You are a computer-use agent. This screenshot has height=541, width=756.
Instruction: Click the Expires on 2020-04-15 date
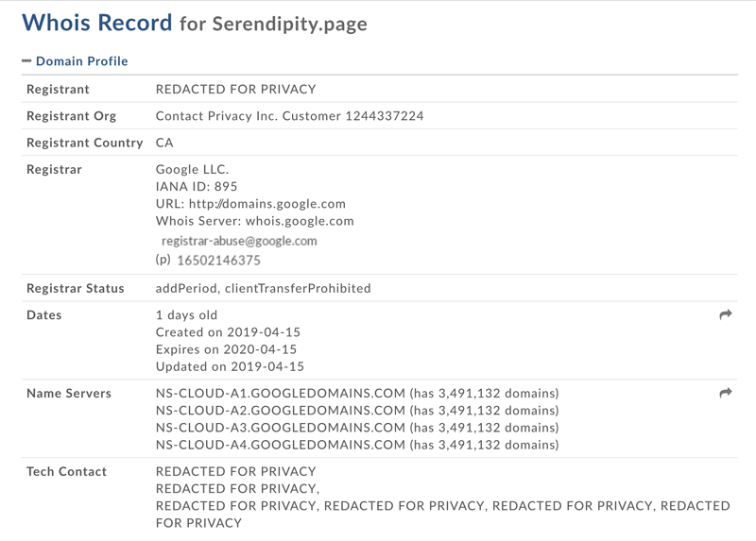(226, 349)
